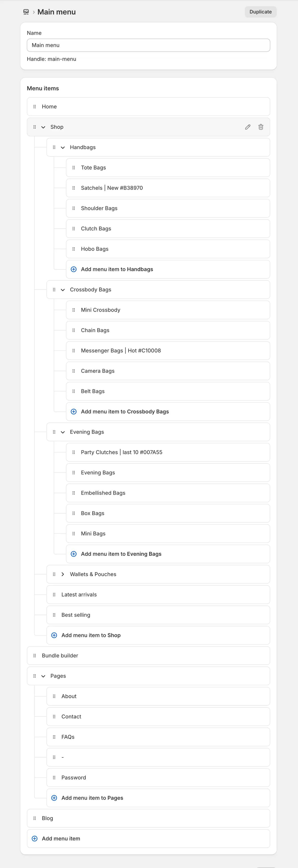
Task: Delete the Shop menu item via trash icon
Action: coord(261,127)
